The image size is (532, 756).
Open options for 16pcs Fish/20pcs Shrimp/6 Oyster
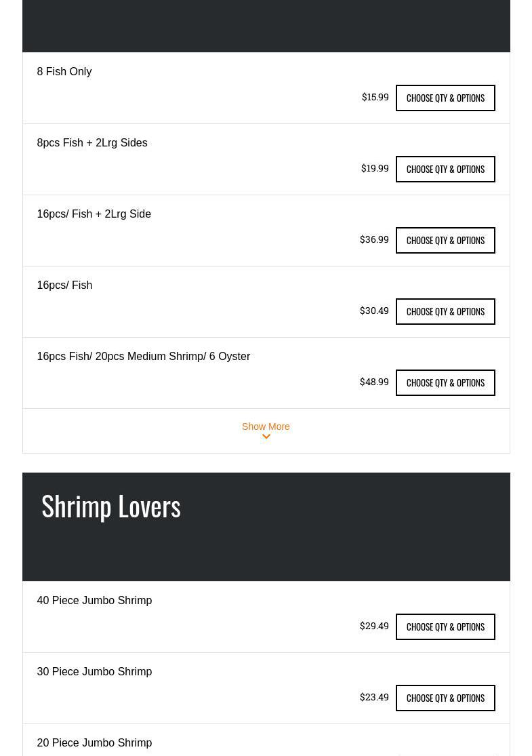coord(445,382)
